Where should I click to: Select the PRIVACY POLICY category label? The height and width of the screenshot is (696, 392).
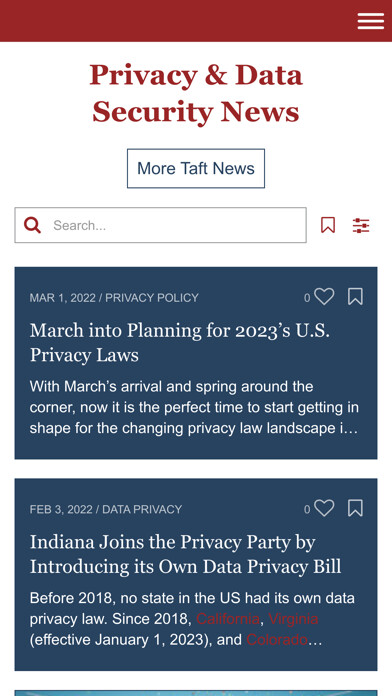[x=152, y=298]
